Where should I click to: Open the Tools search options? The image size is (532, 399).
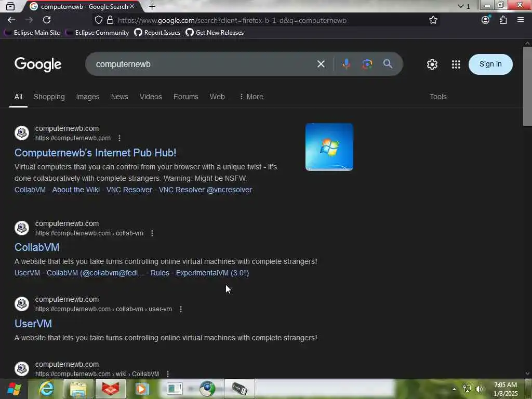(x=438, y=97)
